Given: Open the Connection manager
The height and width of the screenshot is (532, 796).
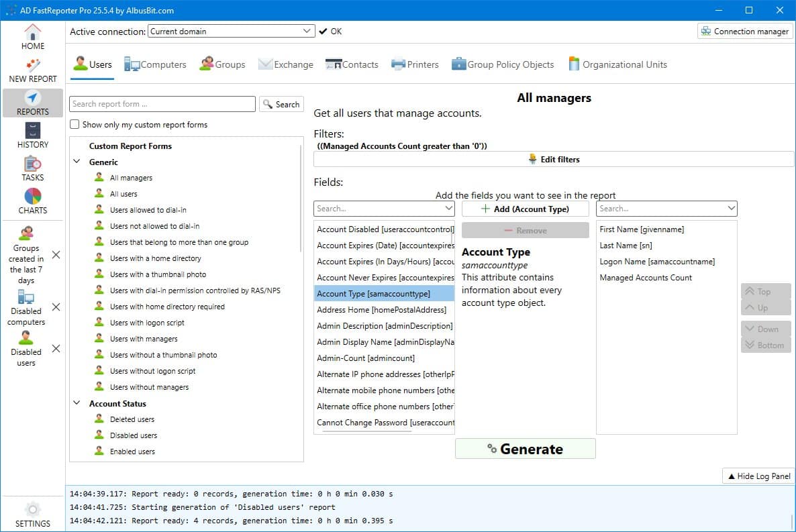Looking at the screenshot, I should (x=745, y=32).
